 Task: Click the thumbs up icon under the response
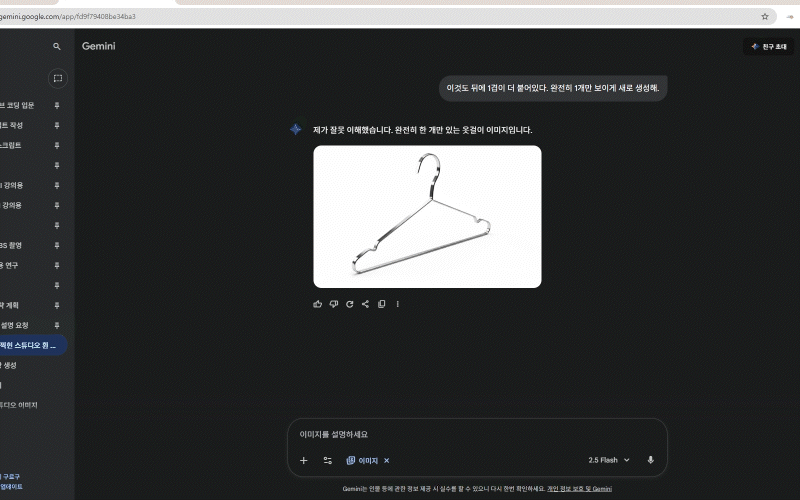(318, 304)
